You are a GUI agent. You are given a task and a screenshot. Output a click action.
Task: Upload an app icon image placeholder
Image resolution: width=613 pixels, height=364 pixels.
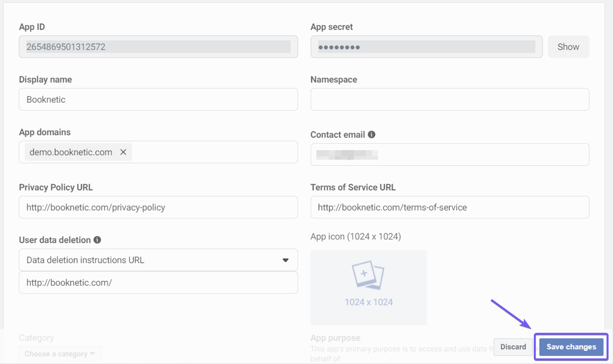pyautogui.click(x=369, y=287)
